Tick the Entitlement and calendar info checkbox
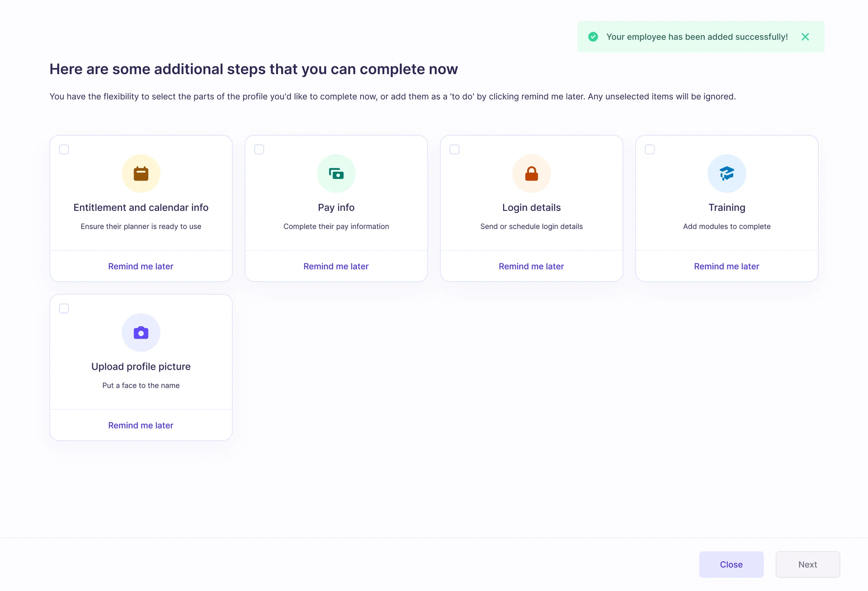This screenshot has height=591, width=868. click(64, 149)
